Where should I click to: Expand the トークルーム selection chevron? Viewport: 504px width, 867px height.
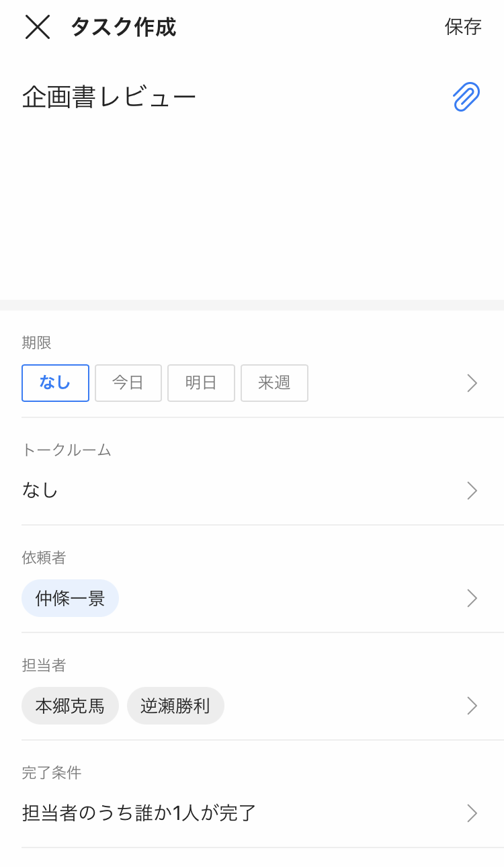472,491
